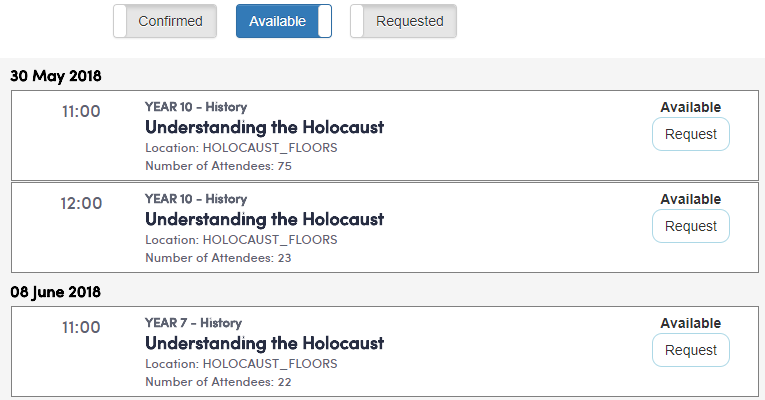The width and height of the screenshot is (765, 400).
Task: Click the location text in the 08 June session
Action: coord(241,364)
